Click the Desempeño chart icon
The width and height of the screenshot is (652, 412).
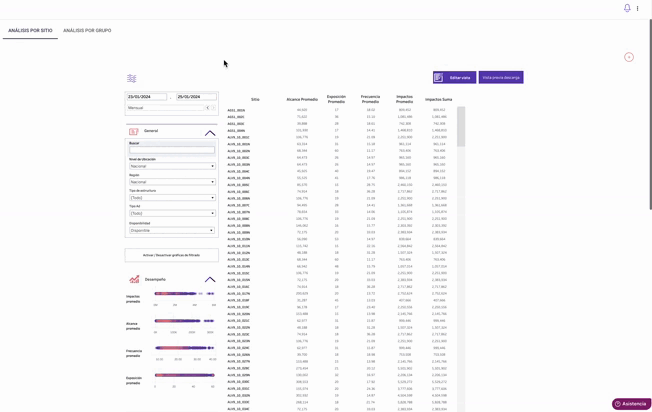[134, 279]
